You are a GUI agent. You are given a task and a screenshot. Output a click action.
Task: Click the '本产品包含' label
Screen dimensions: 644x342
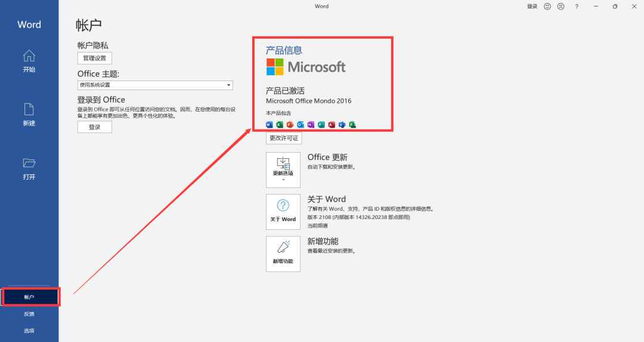click(x=278, y=113)
